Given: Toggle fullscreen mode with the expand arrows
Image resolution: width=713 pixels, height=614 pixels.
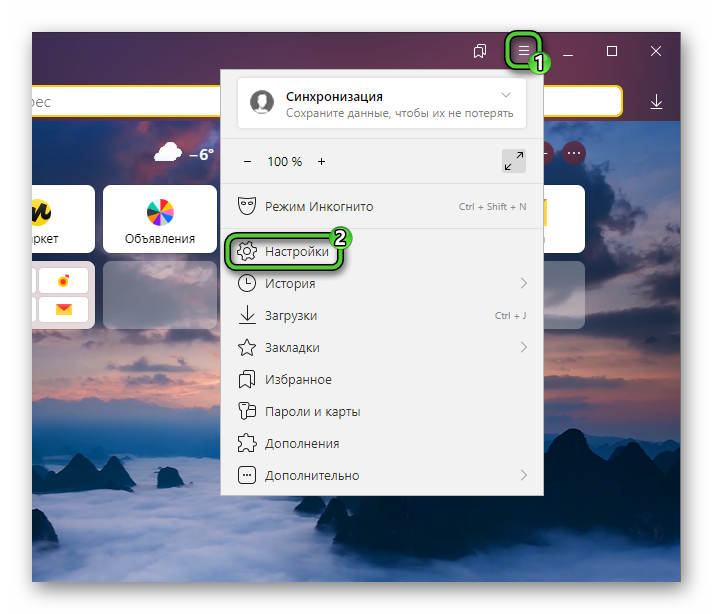Looking at the screenshot, I should click(x=514, y=161).
